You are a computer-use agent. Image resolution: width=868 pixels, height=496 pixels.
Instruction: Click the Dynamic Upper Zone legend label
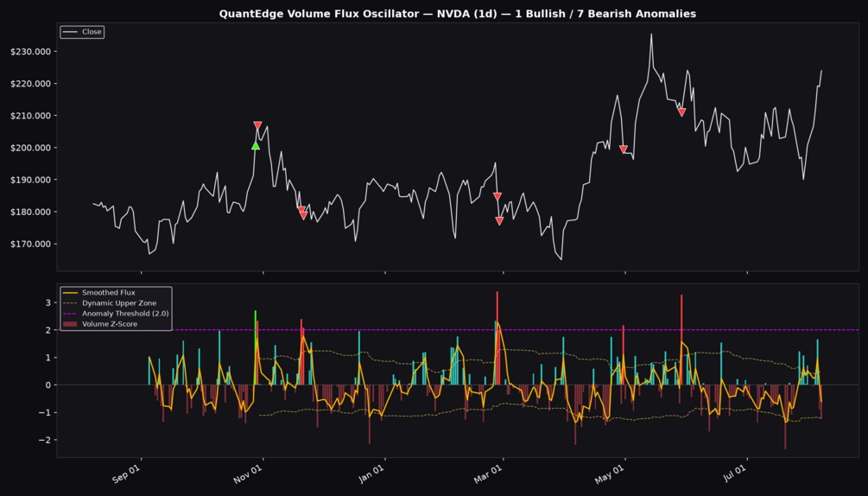point(119,303)
